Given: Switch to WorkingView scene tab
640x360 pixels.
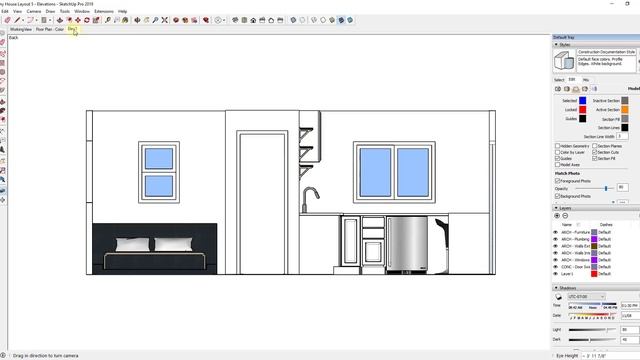Looking at the screenshot, I should pos(20,29).
